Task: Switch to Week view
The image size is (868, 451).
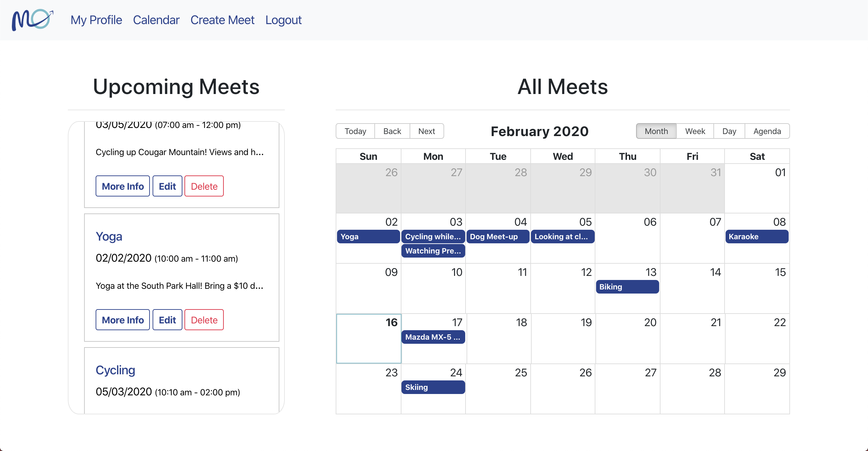Action: [x=694, y=131]
